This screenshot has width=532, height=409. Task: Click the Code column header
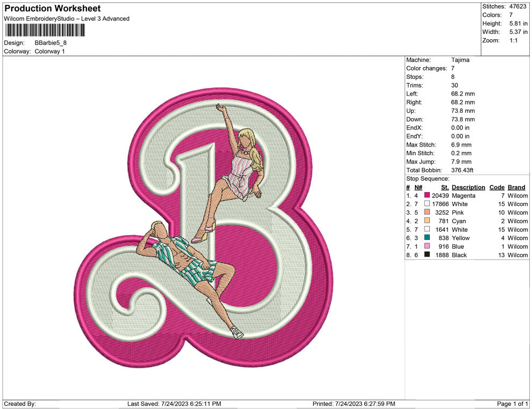click(497, 187)
